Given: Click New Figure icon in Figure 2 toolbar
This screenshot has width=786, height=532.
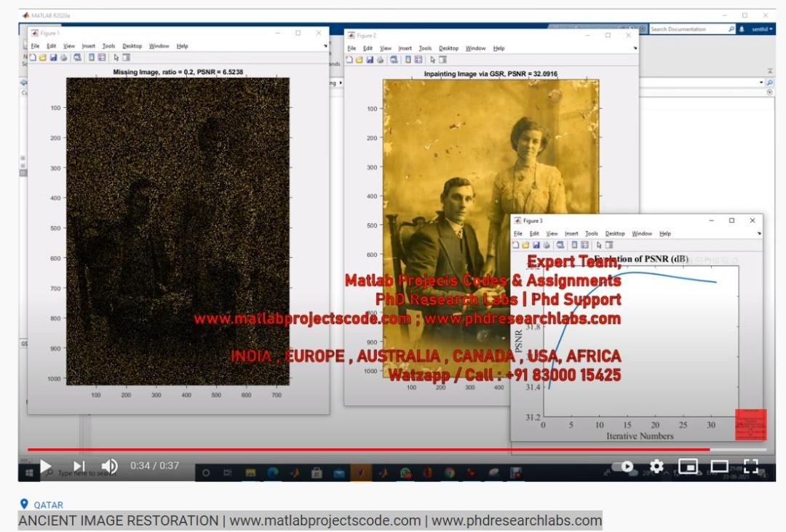Looking at the screenshot, I should click(x=349, y=60).
